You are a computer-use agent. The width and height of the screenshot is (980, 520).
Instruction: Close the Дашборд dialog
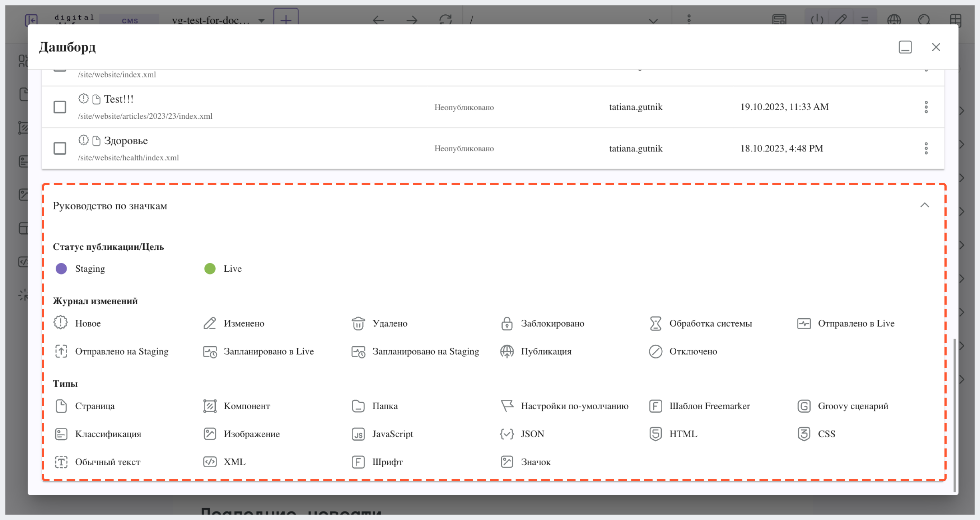click(936, 47)
